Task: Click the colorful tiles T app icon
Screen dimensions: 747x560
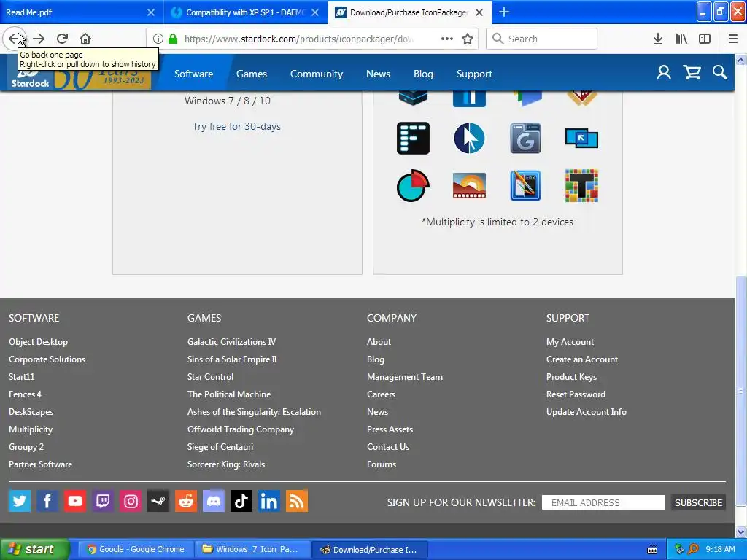Action: coord(581,185)
